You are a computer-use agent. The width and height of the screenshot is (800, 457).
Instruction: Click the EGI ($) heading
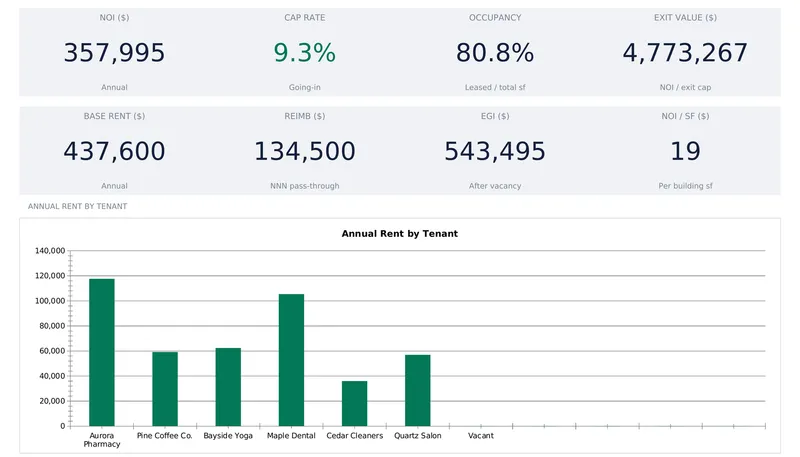pos(495,116)
